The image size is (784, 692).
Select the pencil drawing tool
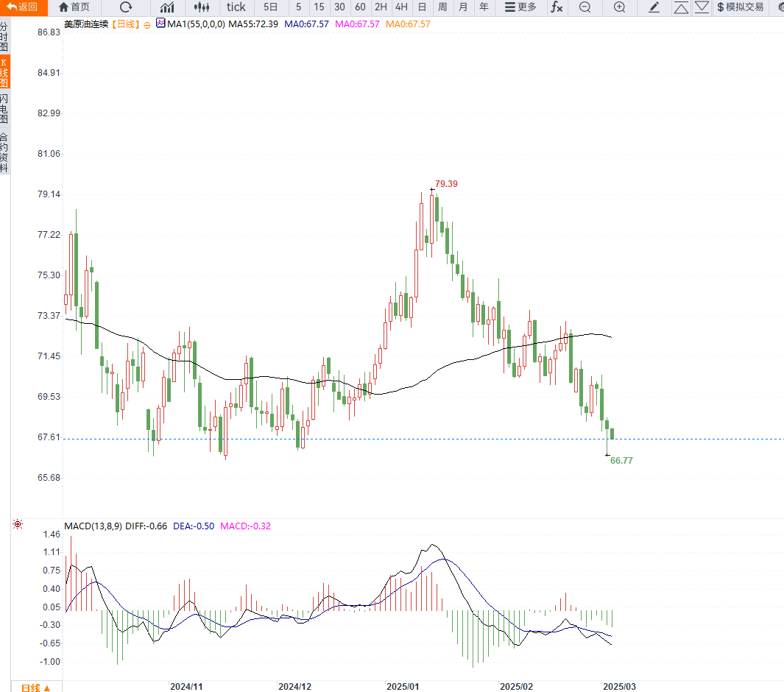[654, 7]
